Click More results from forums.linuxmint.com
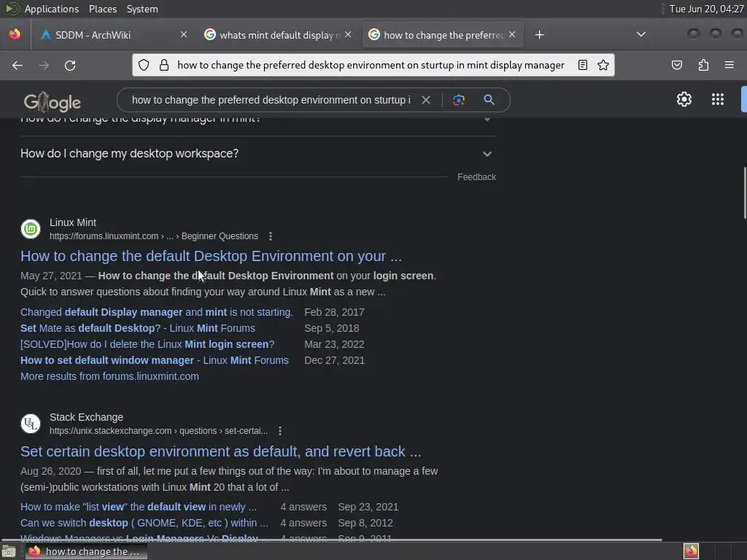This screenshot has height=560, width=747. [109, 376]
